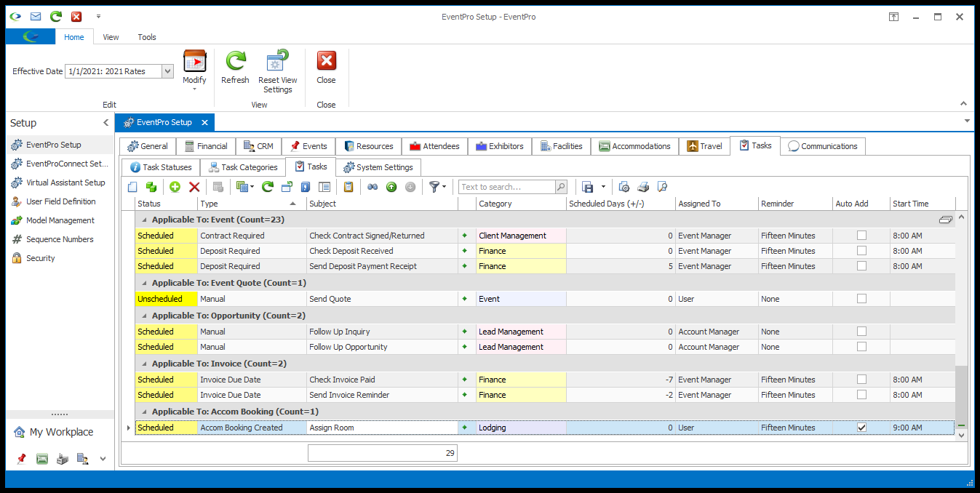The height and width of the screenshot is (493, 980).
Task: Open User Field Definition in sidebar
Action: [55, 201]
